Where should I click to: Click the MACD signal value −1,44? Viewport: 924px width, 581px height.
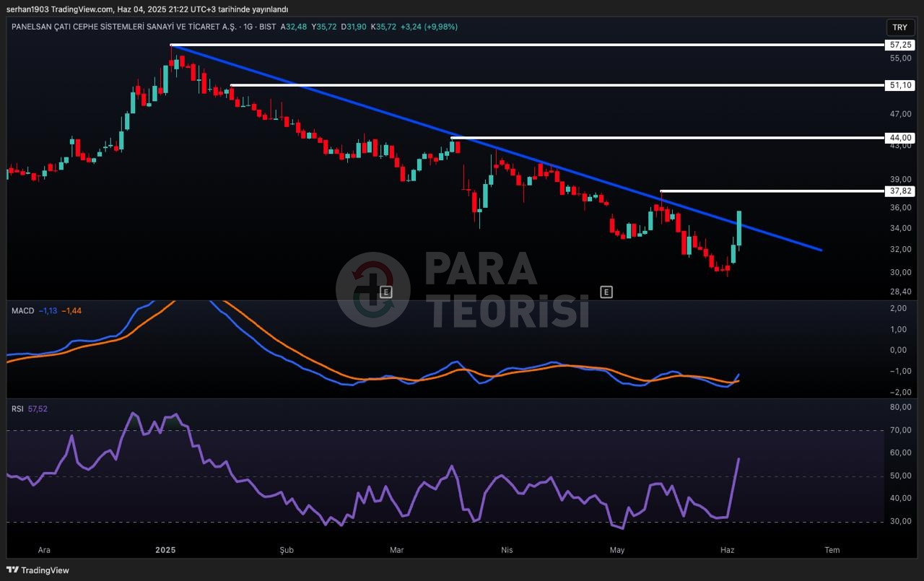pos(71,310)
